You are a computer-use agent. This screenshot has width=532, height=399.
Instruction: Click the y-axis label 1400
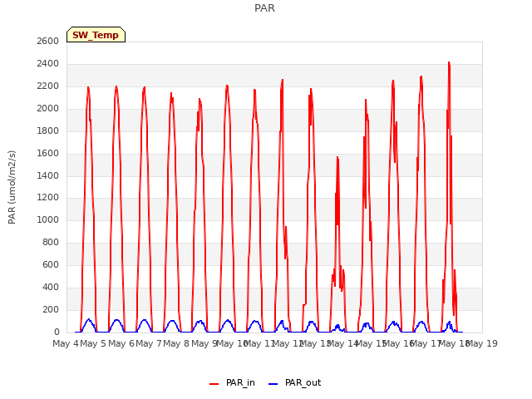tap(48, 175)
